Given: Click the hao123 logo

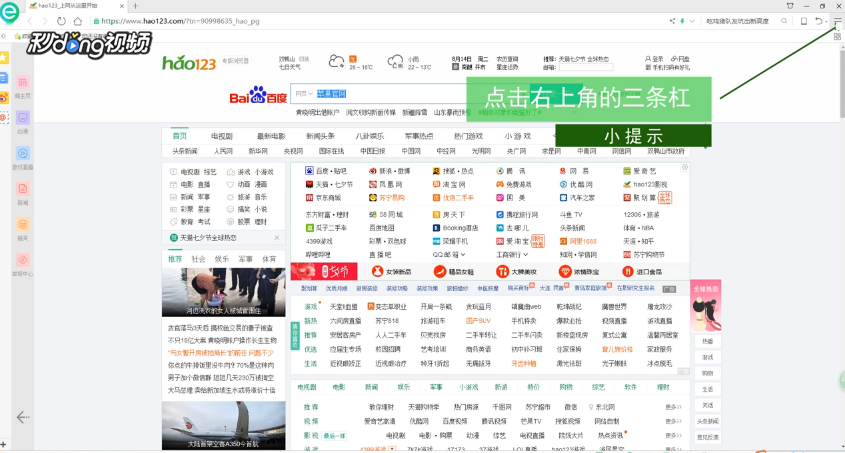Looking at the screenshot, I should coord(189,63).
